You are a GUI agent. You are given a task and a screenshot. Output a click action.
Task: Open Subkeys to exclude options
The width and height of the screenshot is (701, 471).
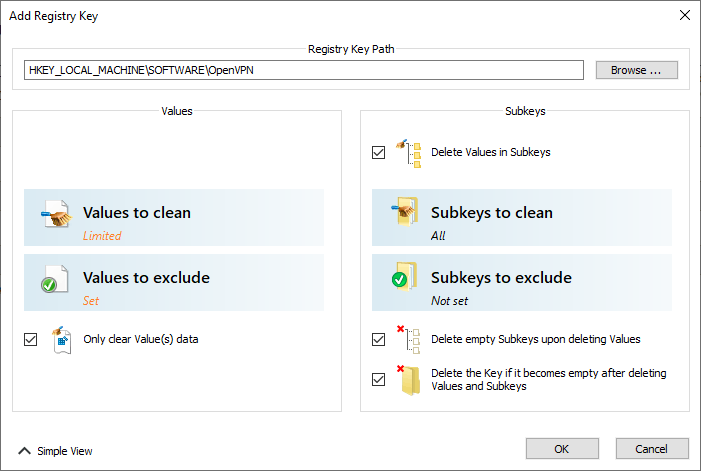[x=522, y=282]
